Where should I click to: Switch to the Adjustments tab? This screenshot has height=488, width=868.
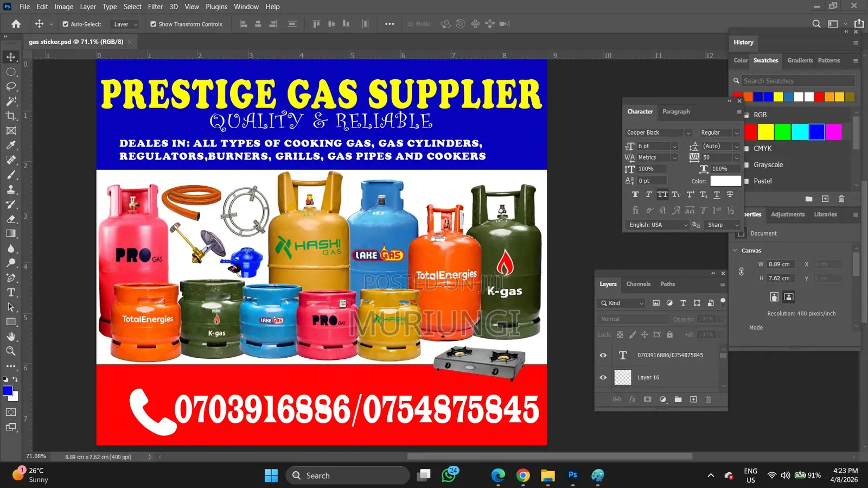788,214
